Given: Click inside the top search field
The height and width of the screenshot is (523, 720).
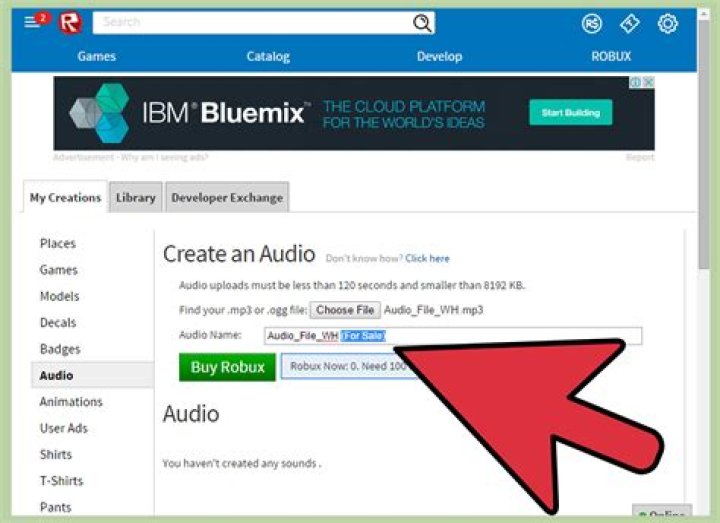Looking at the screenshot, I should pyautogui.click(x=250, y=23).
